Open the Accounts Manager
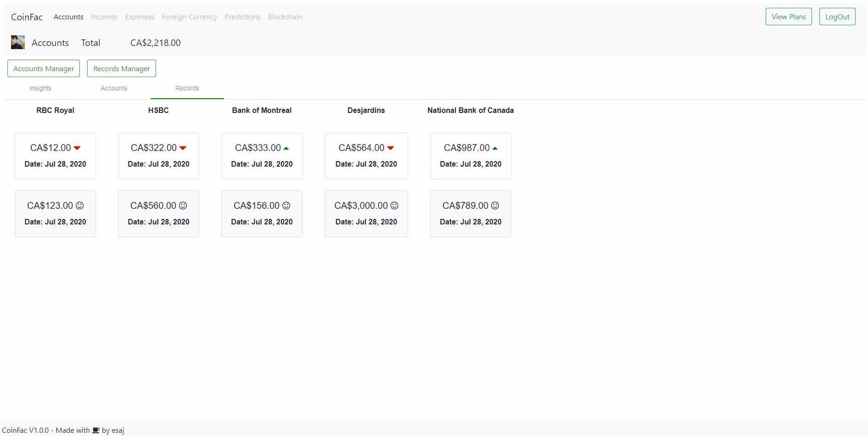868x436 pixels. point(44,68)
